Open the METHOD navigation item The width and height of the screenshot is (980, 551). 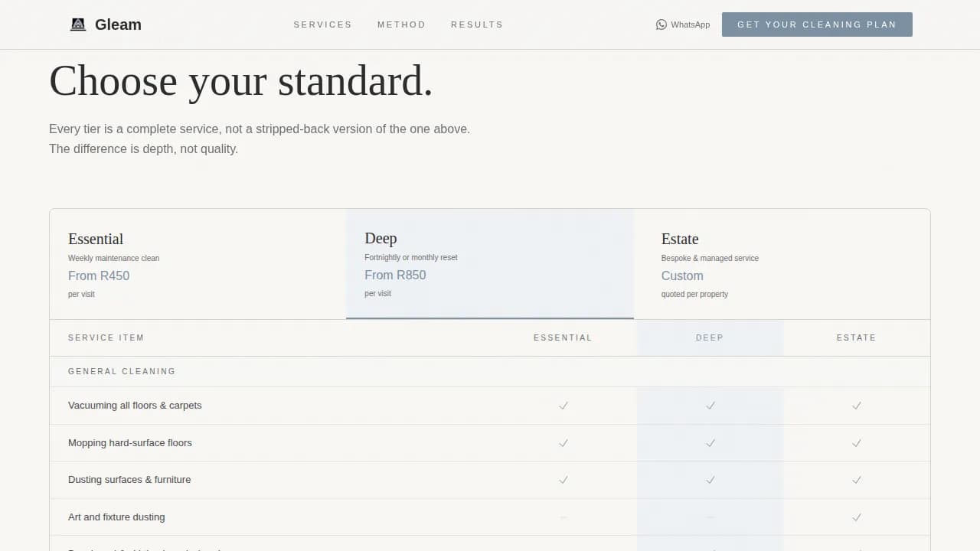click(x=401, y=24)
